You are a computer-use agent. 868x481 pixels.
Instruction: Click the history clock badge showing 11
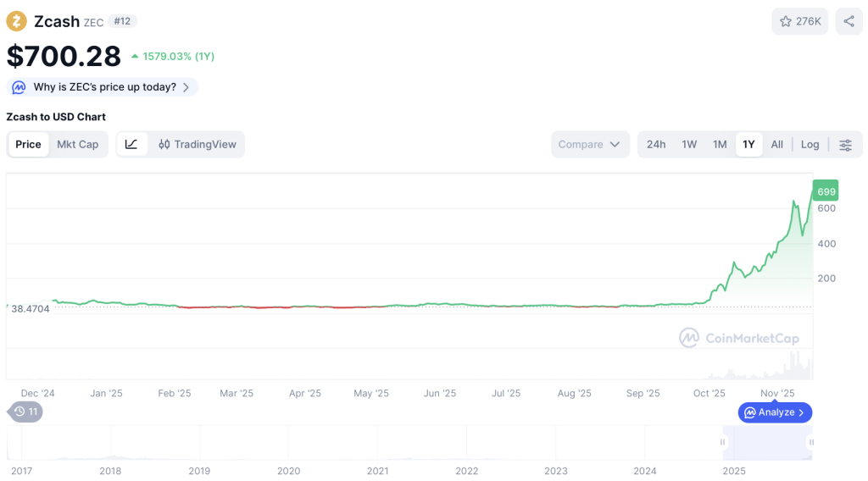[25, 412]
